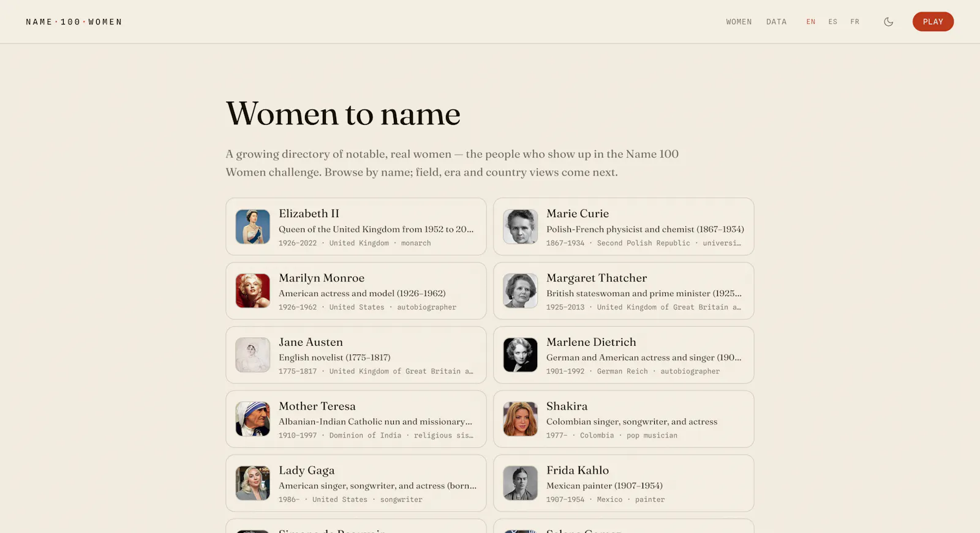This screenshot has width=980, height=533.
Task: Open Jane Austen portrait thumbnail
Action: pyautogui.click(x=252, y=355)
